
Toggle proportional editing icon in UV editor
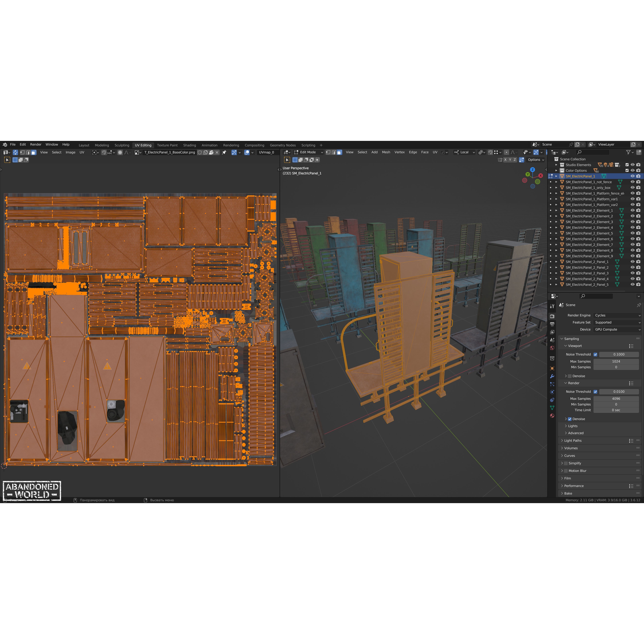(x=120, y=152)
